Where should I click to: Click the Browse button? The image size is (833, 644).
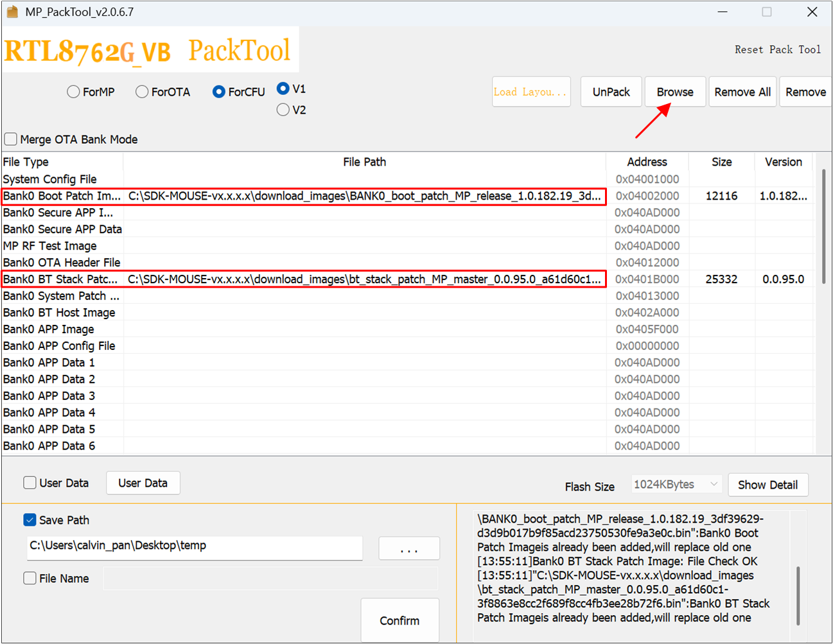674,92
